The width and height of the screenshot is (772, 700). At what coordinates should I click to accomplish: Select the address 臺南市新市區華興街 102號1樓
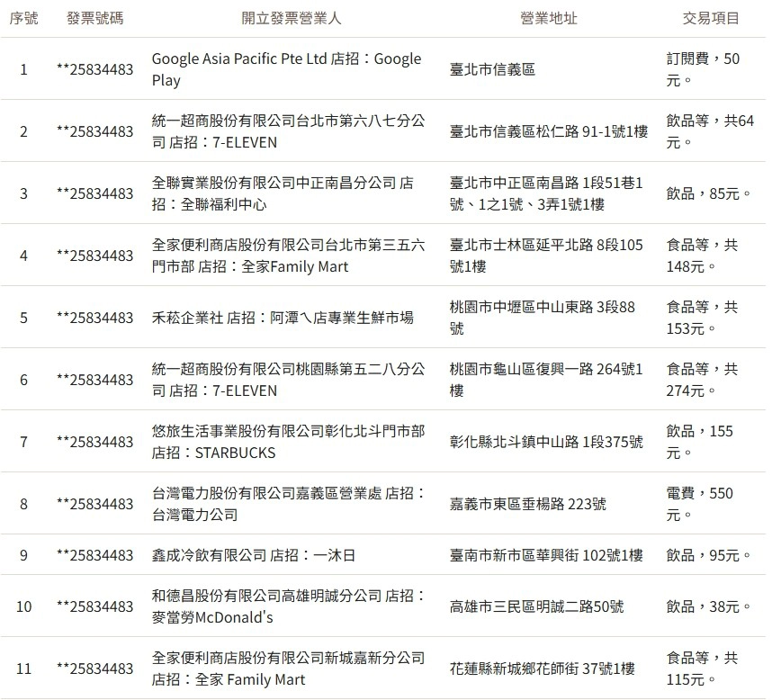[x=546, y=555]
